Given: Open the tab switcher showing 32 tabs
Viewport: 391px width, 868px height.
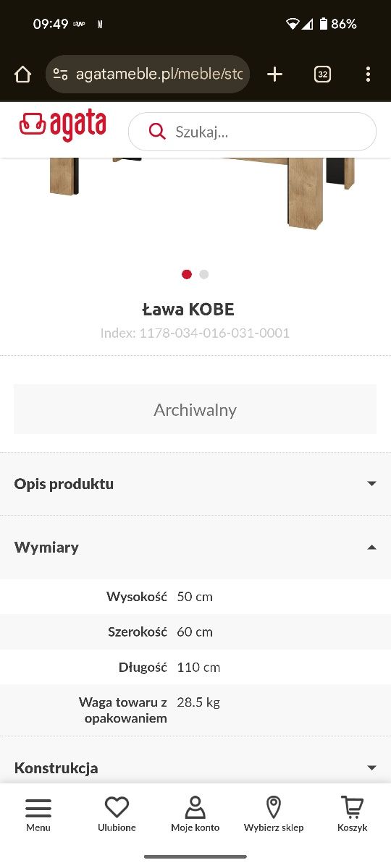Looking at the screenshot, I should pos(322,75).
